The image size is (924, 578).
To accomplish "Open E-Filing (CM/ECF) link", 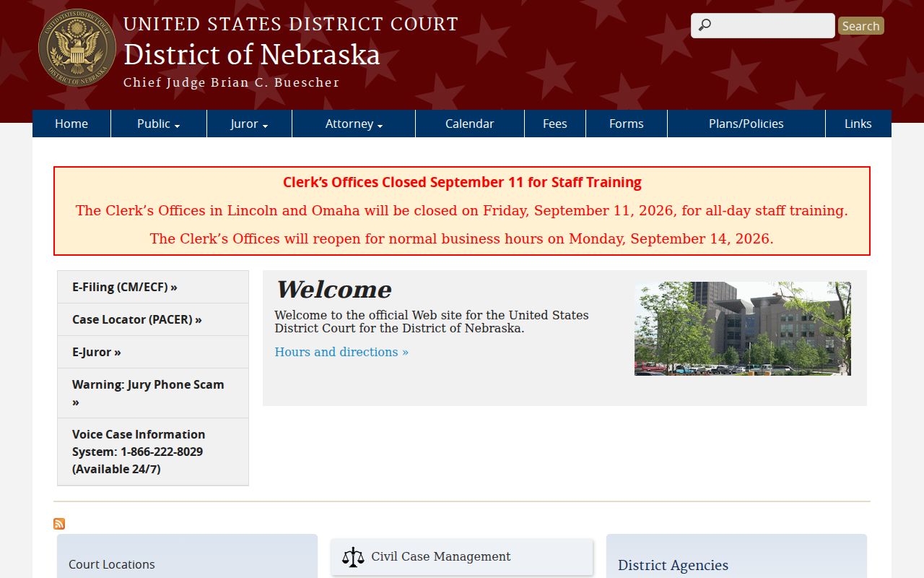I will (x=153, y=287).
